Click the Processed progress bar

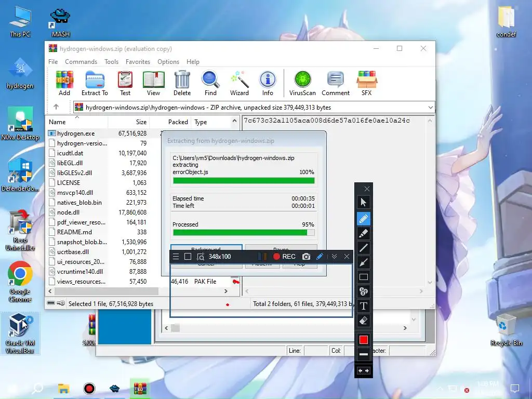pos(244,232)
